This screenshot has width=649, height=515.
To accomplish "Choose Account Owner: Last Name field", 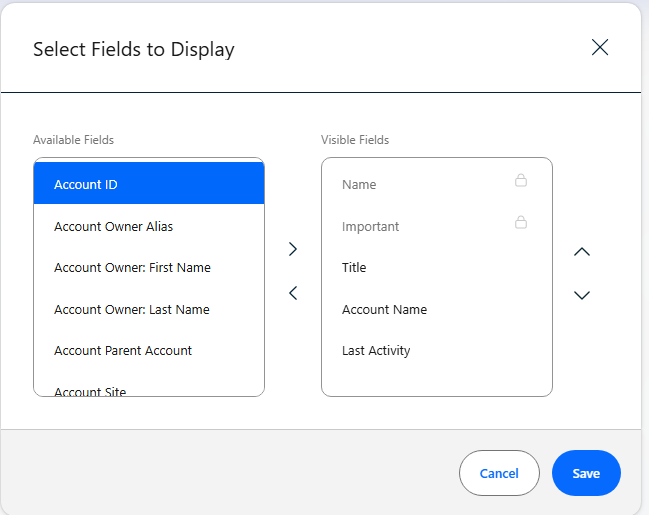I will point(149,309).
